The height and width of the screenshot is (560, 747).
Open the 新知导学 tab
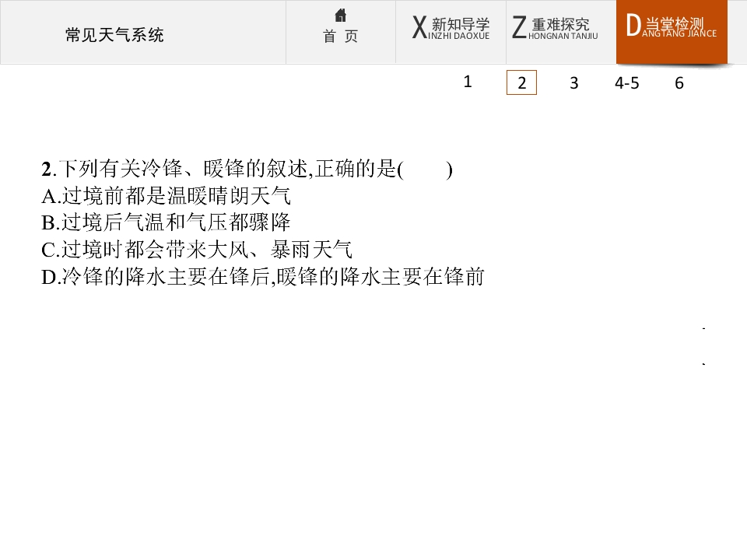coord(451,32)
